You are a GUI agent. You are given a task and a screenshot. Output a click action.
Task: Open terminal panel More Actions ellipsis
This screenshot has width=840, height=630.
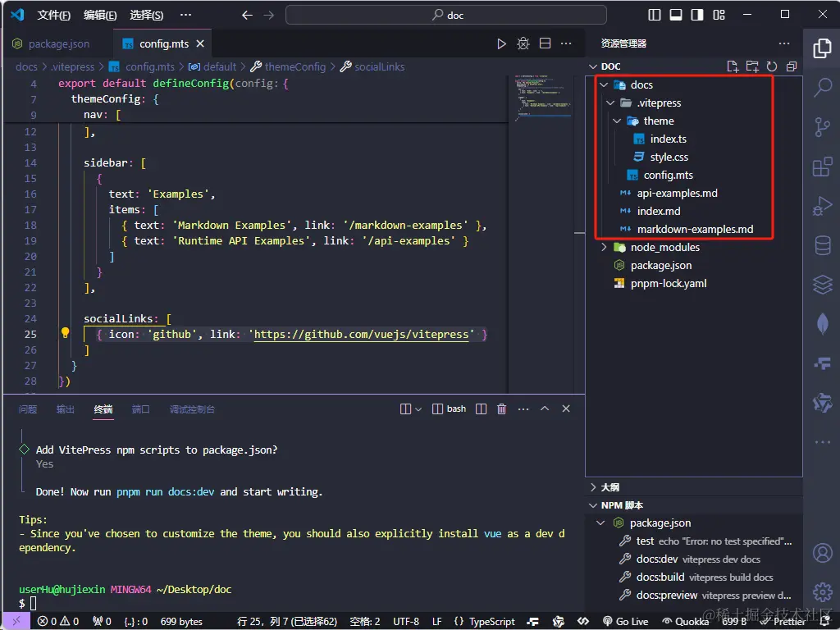(x=523, y=409)
